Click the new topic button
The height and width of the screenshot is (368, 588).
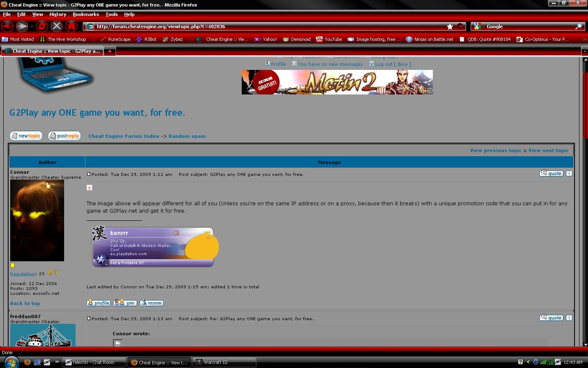26,136
